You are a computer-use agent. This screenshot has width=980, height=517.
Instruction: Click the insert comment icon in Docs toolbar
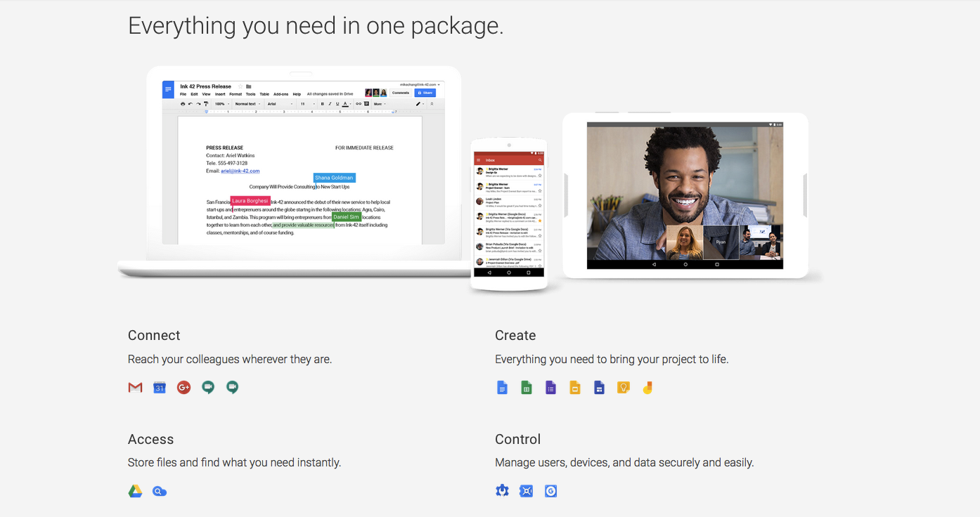[366, 104]
